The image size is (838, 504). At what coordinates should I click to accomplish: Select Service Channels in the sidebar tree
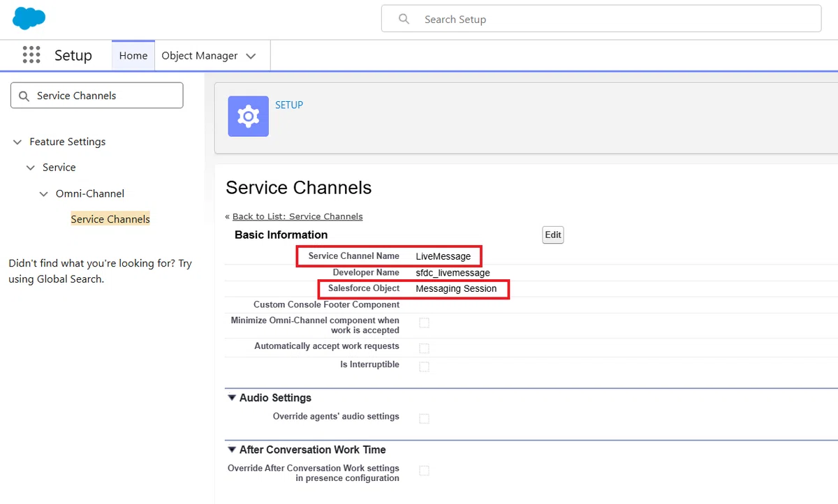point(110,219)
